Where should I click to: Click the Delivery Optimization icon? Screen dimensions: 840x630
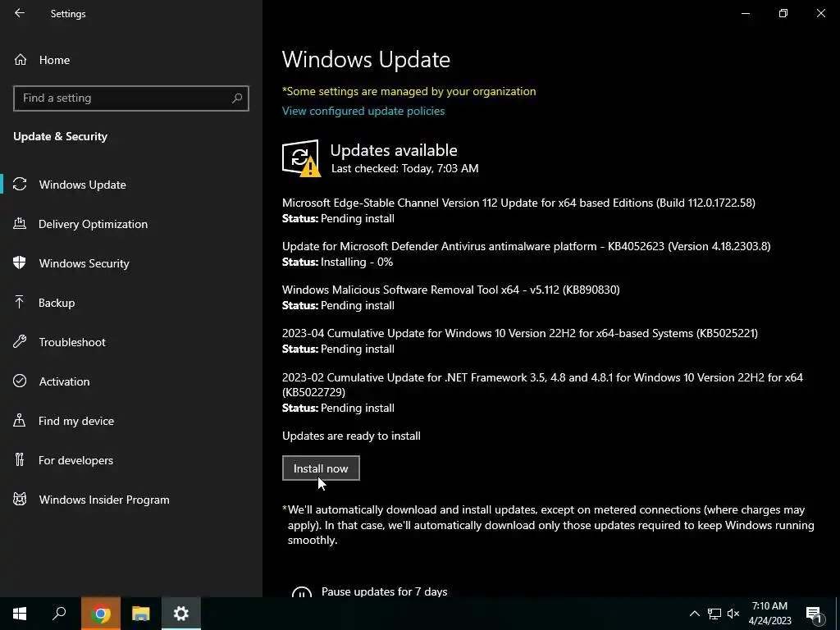20,223
